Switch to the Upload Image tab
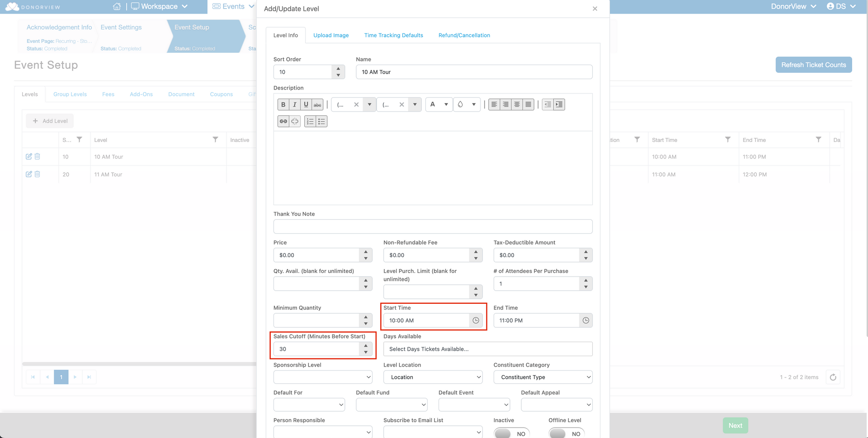Screen dimensions: 868x438 (x=331, y=35)
